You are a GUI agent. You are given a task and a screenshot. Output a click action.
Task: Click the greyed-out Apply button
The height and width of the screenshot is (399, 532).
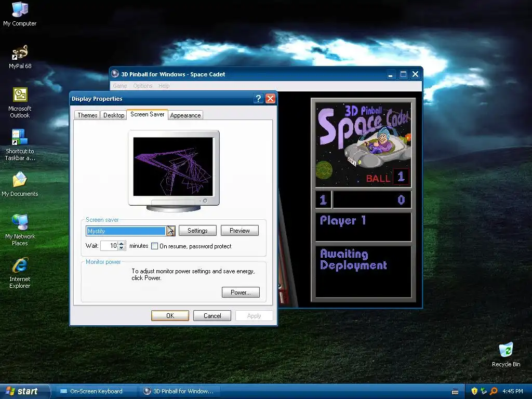254,315
